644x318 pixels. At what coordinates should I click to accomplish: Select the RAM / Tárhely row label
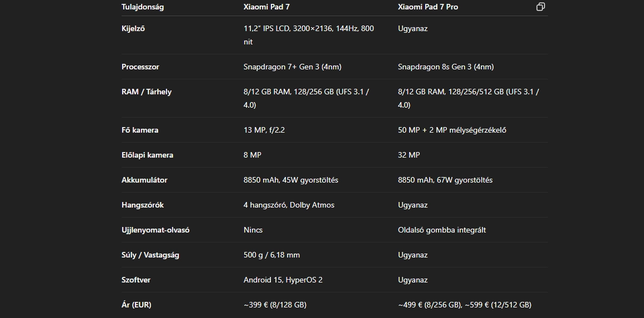click(147, 92)
